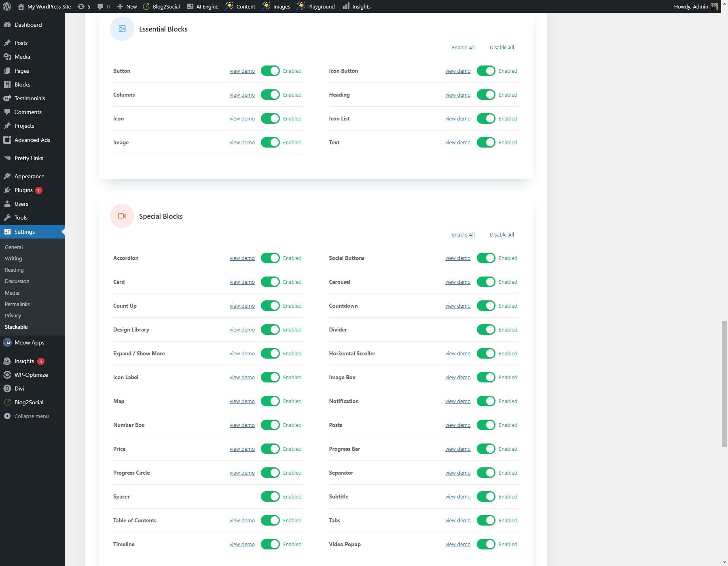Open the view demo link for Carousel

(457, 282)
